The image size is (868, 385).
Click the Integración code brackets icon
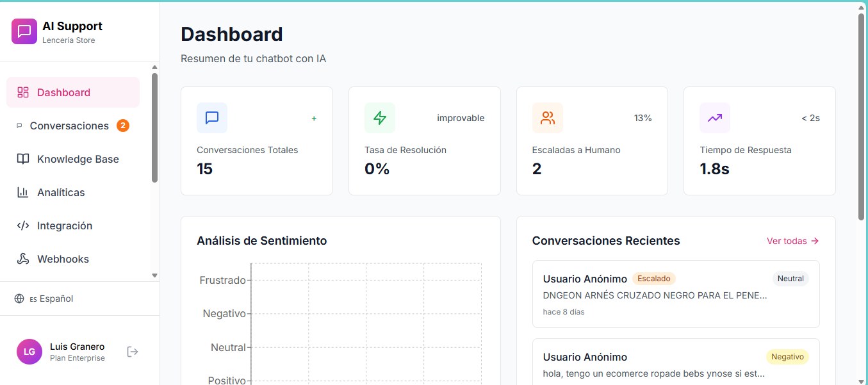[23, 225]
